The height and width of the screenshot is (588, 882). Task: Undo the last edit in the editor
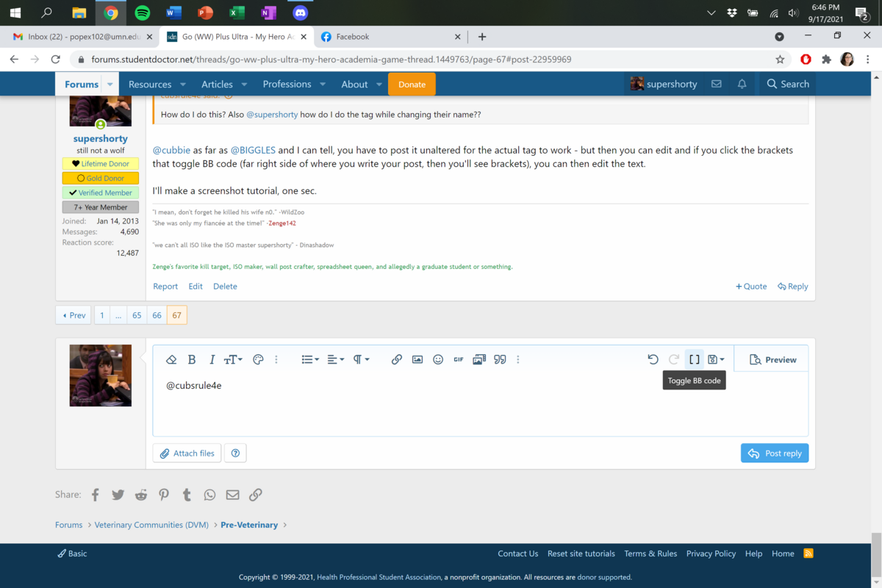click(x=653, y=359)
